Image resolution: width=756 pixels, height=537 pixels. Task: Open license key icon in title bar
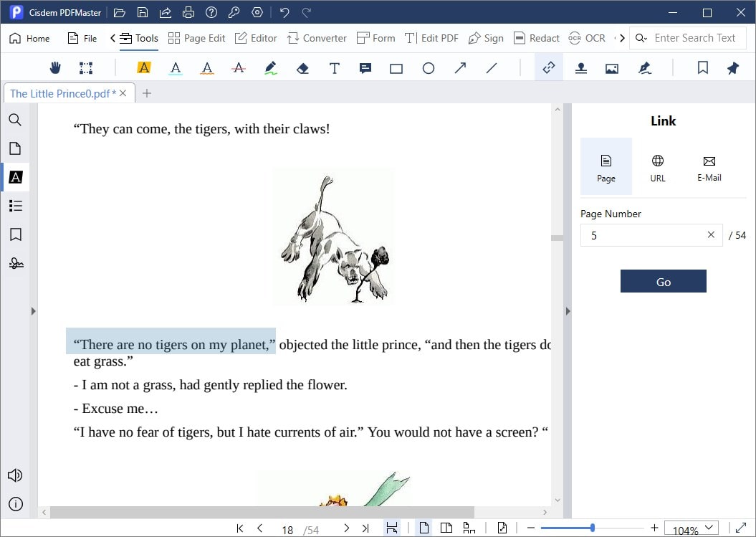click(234, 12)
